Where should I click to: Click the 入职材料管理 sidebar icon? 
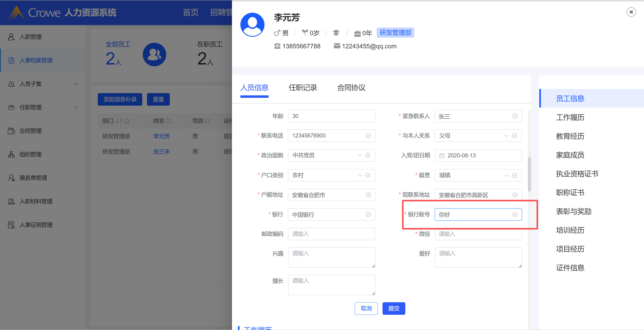tap(11, 201)
